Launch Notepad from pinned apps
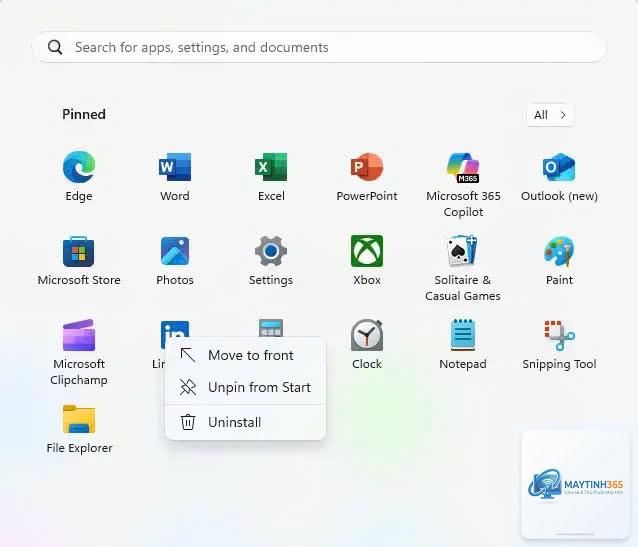The width and height of the screenshot is (638, 547). point(463,335)
